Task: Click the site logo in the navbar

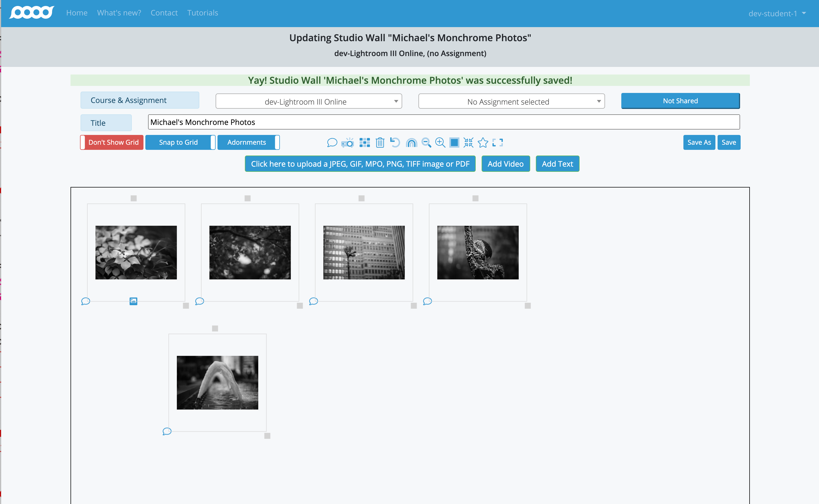Action: tap(32, 13)
